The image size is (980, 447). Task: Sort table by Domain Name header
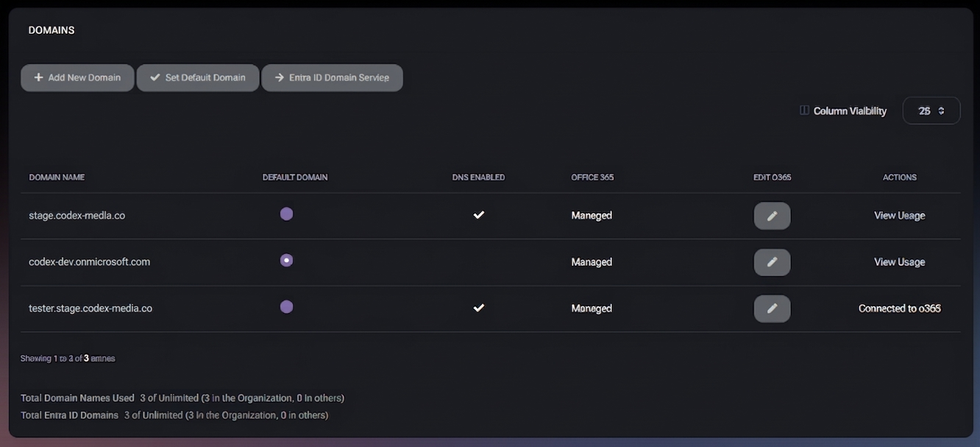pyautogui.click(x=57, y=177)
